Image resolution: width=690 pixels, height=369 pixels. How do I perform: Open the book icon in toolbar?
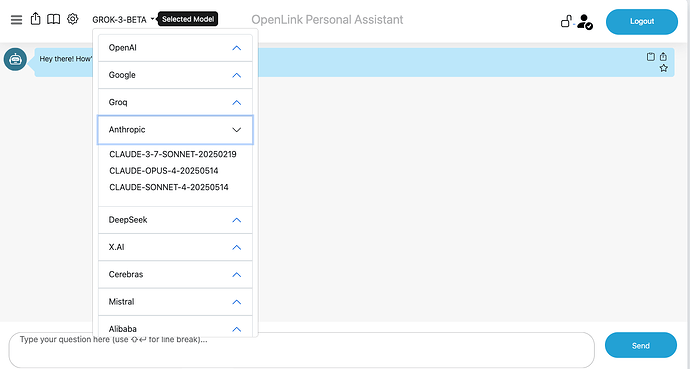[x=54, y=19]
